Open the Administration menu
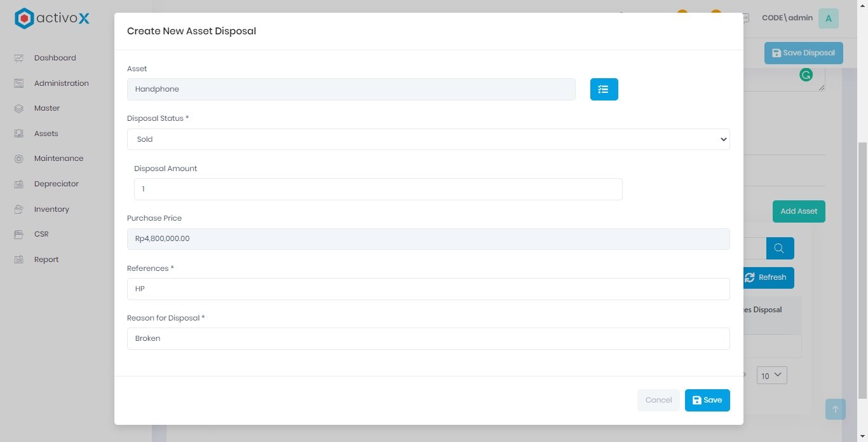Screen dimensions: 868x442 [x=61, y=83]
